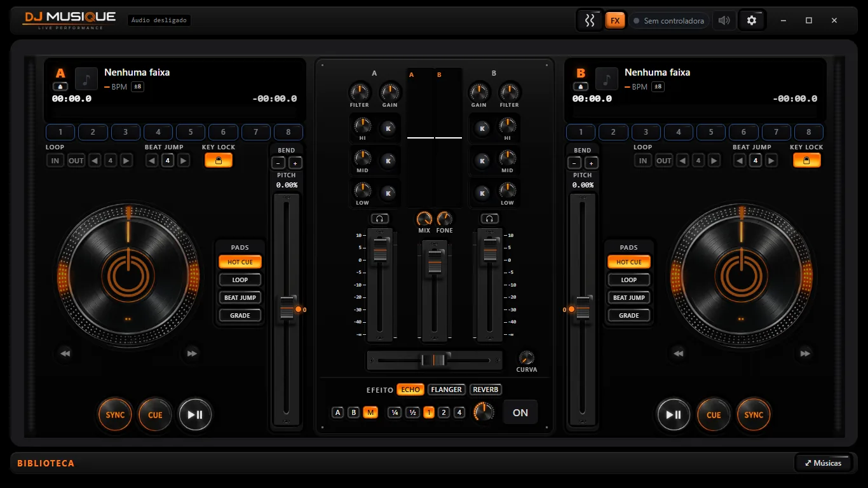
Task: Rewind deck A with the double-arrow button
Action: (64, 353)
